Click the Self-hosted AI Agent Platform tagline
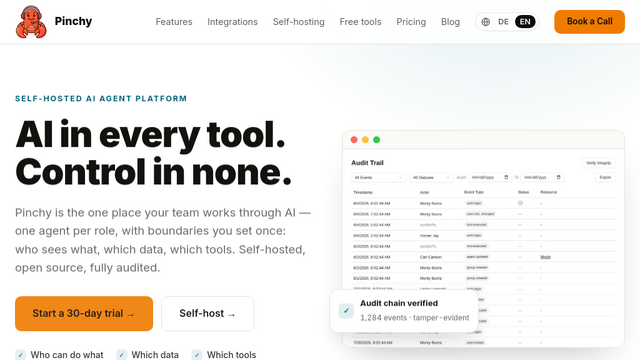Screen dimensions: 640x360 tap(101, 98)
